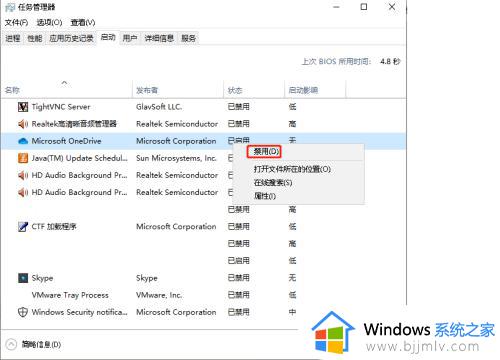Screen dimensions: 500x360
Task: Click the GlavSoft LLC. publisher cell
Action: point(159,107)
